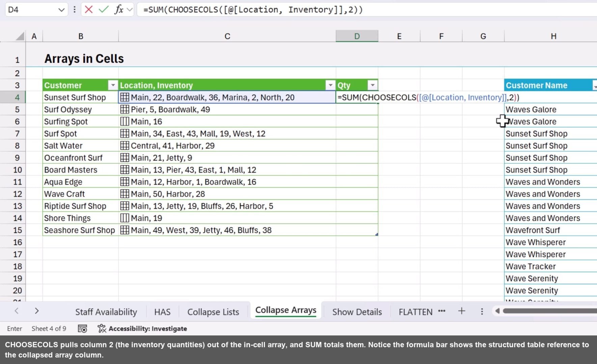Screen dimensions: 597x364
Task: Click array icon in Board Masters row
Action: pos(125,170)
